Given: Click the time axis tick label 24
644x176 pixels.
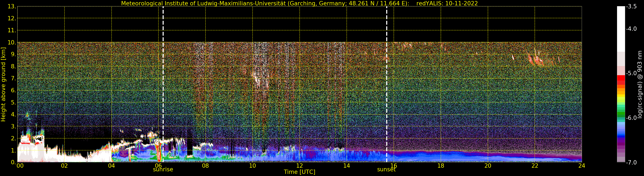Looking at the screenshot, I should click(582, 166).
